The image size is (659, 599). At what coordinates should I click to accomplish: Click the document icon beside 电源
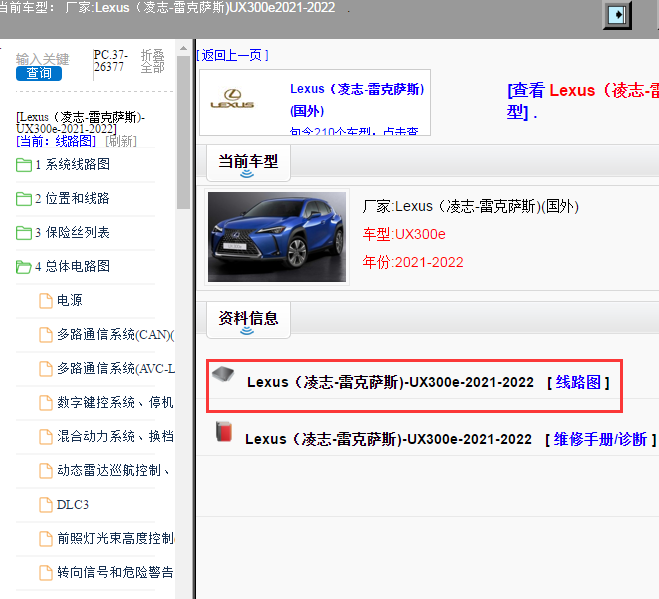pos(46,301)
